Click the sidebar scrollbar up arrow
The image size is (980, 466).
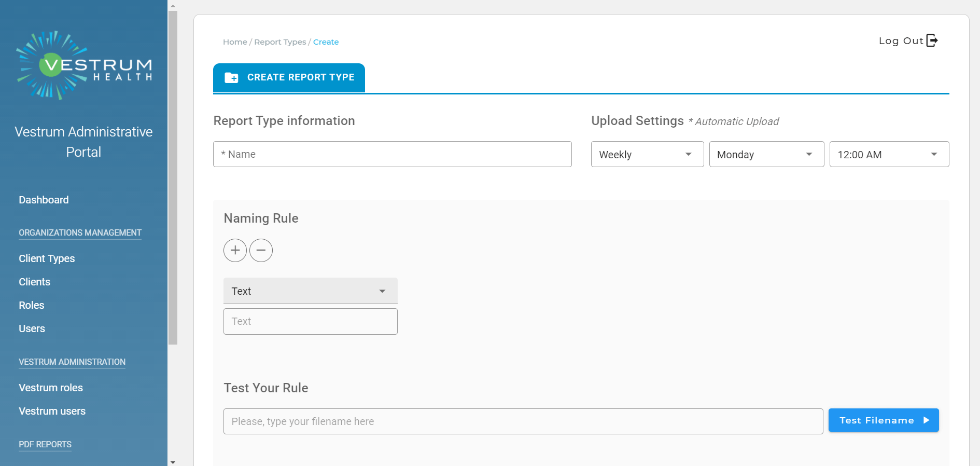(x=173, y=6)
